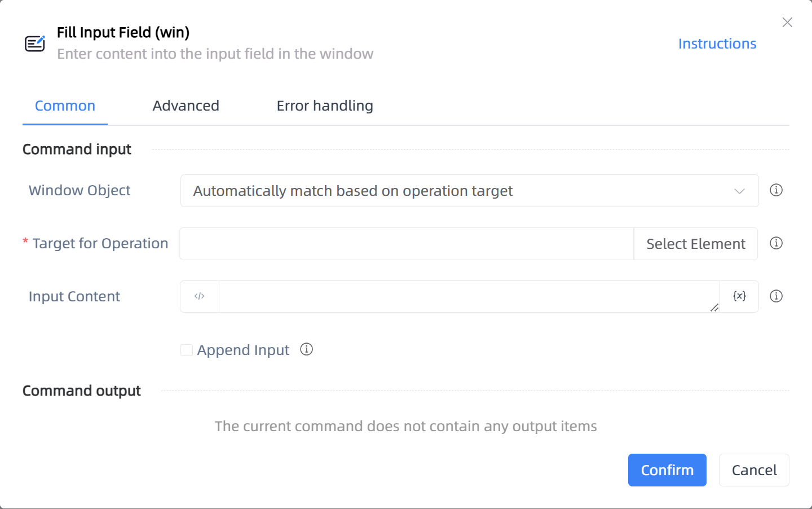
Task: Click the 'Command output' section heading
Action: tap(82, 391)
